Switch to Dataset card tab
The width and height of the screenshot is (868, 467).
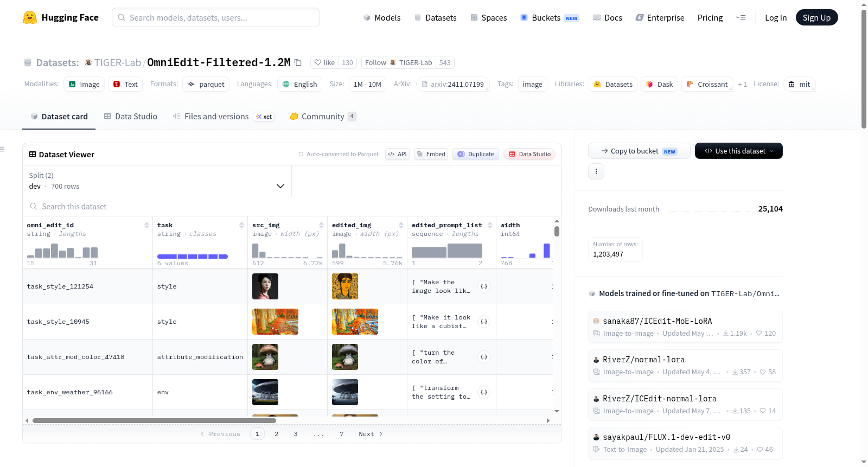click(x=59, y=117)
